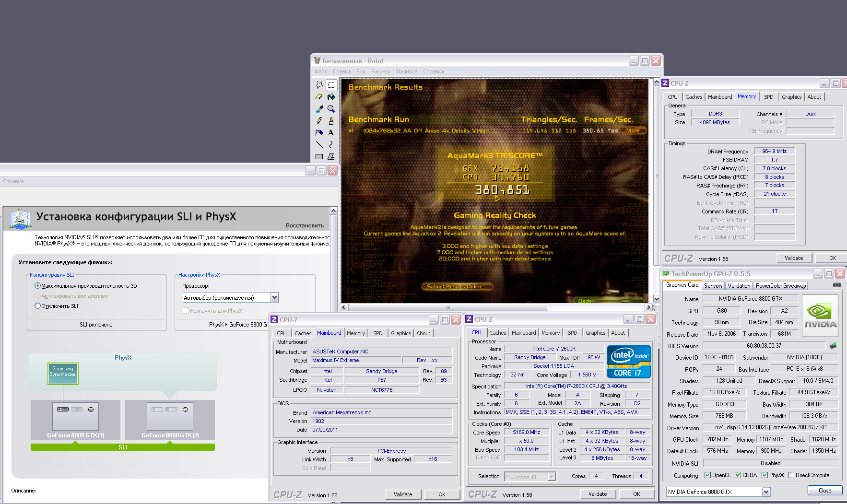Open the Validation tab in GPU-Z
The image size is (847, 504).
[739, 285]
